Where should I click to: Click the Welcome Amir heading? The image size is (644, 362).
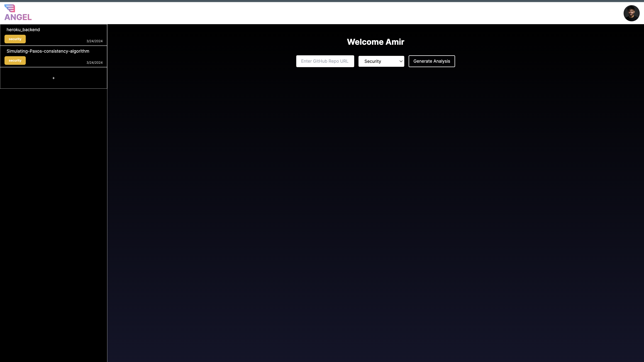(x=375, y=42)
